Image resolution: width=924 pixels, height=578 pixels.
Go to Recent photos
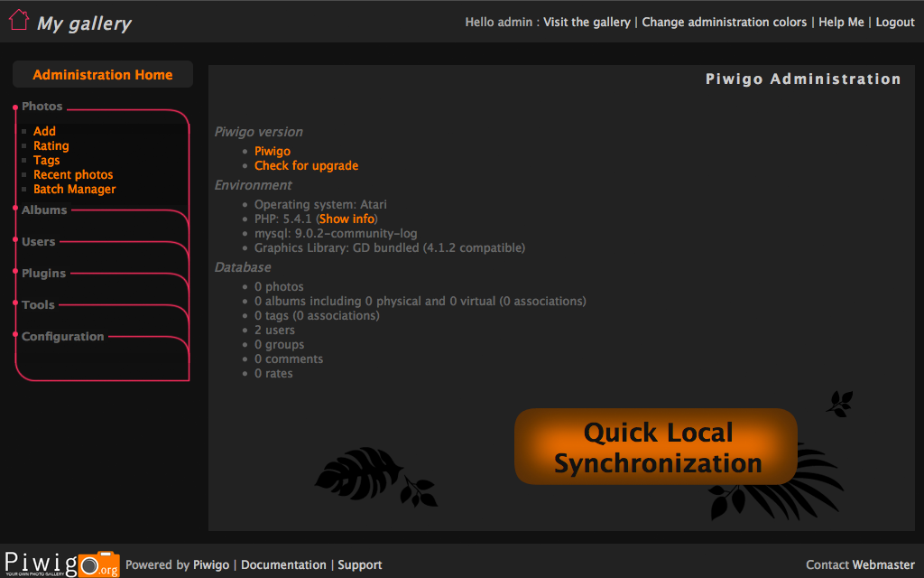click(73, 175)
